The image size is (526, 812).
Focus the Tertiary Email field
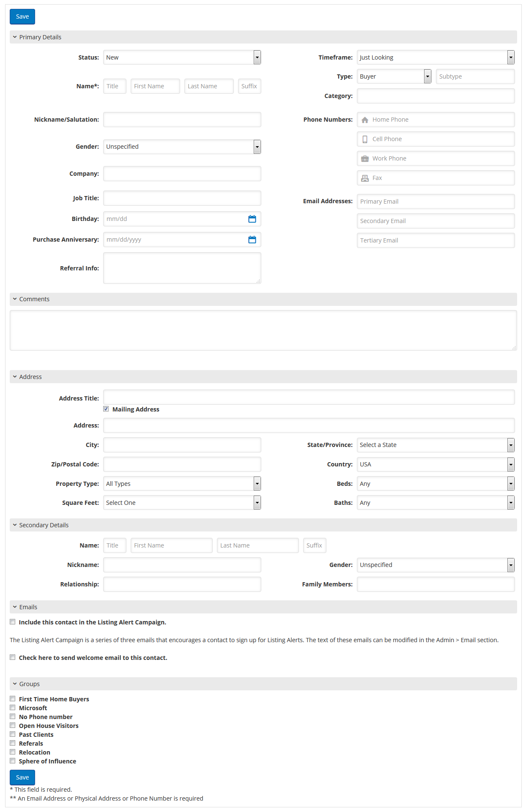[436, 240]
